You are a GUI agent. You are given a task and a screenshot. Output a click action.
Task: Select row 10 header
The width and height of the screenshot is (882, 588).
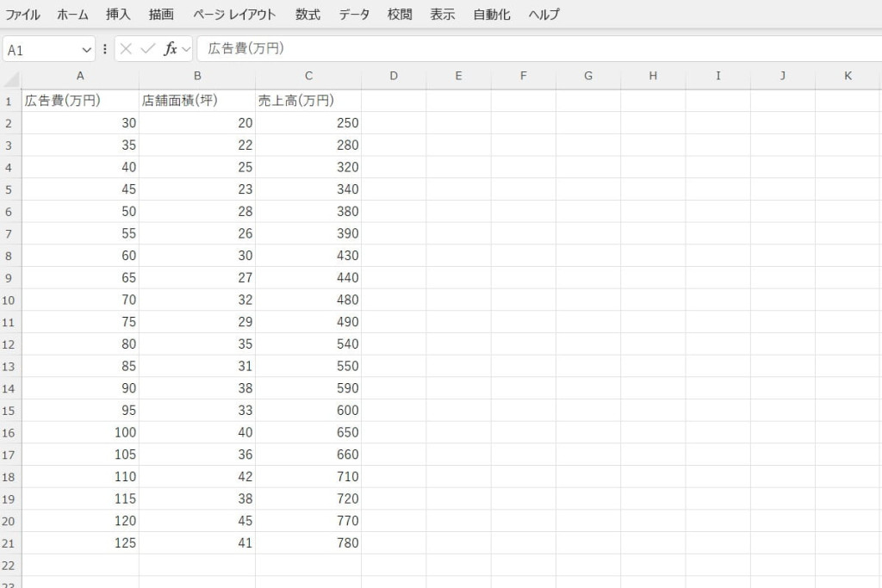tap(10, 300)
